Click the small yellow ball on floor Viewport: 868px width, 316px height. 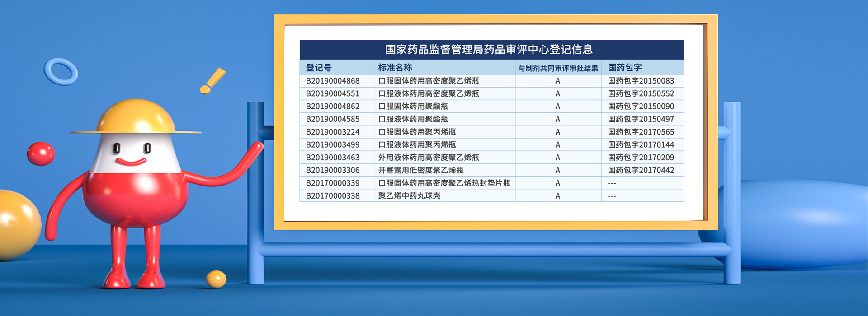216,279
